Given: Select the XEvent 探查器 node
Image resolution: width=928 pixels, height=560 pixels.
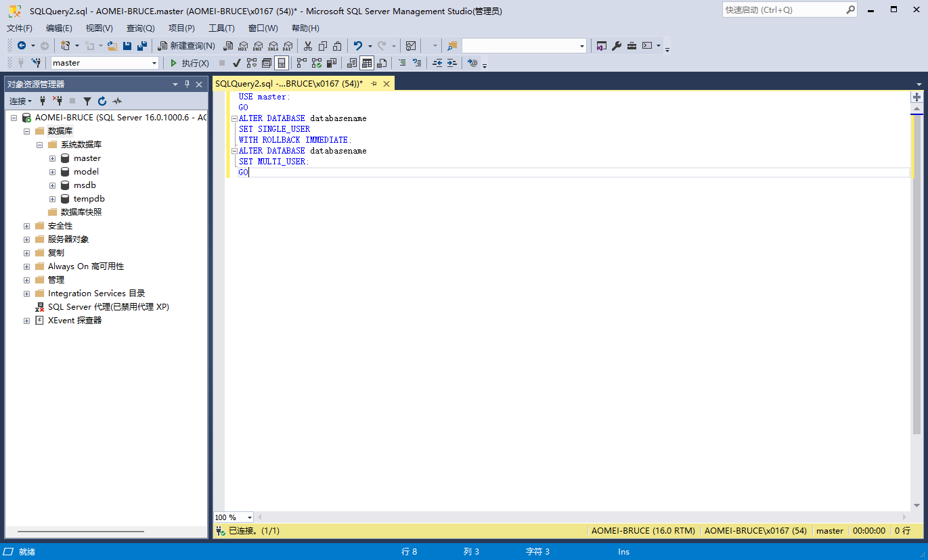Looking at the screenshot, I should click(x=74, y=321).
